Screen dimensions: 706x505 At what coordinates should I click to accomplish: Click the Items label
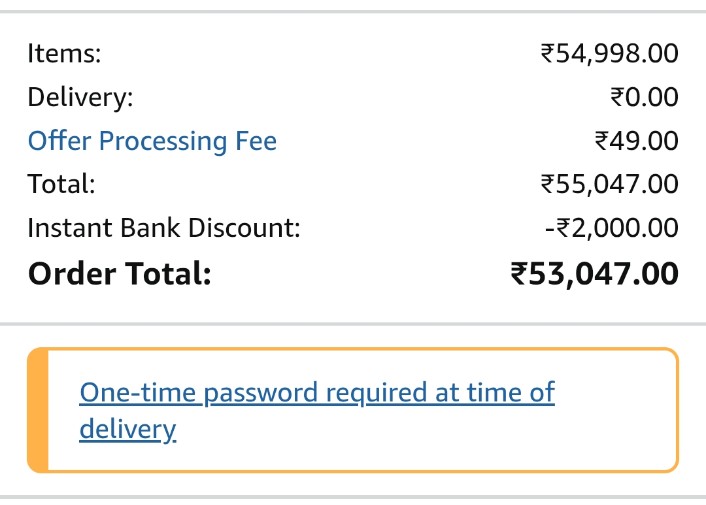point(64,54)
